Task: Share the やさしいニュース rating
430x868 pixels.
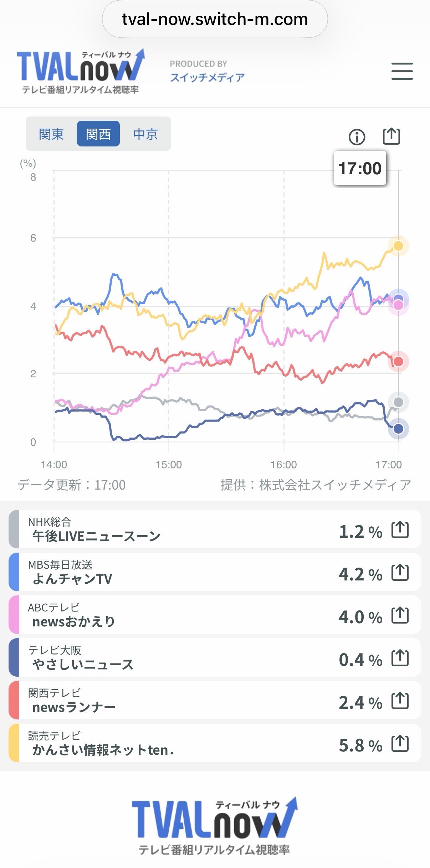Action: pos(400,658)
